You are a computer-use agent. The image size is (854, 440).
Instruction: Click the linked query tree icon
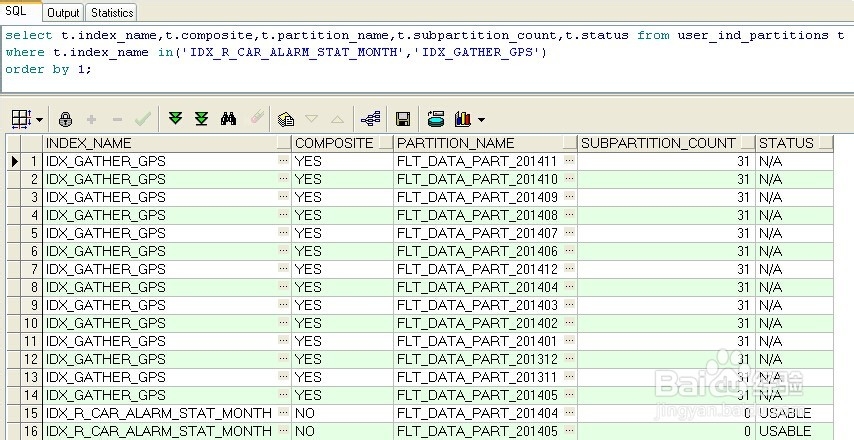370,119
